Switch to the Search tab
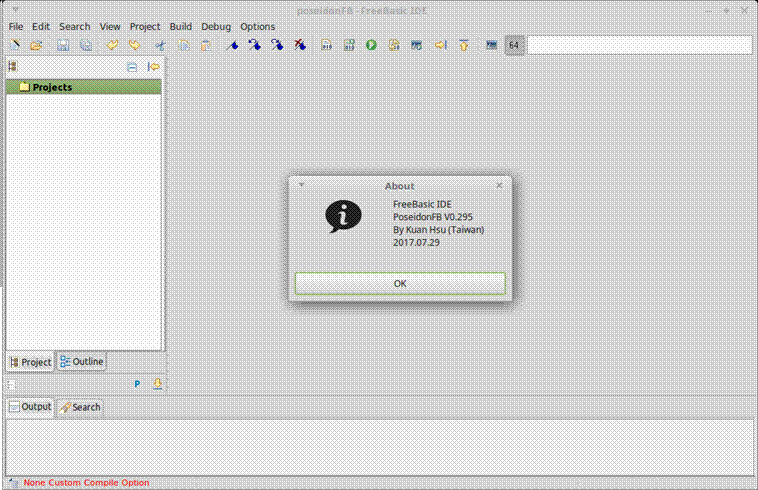 [x=80, y=407]
